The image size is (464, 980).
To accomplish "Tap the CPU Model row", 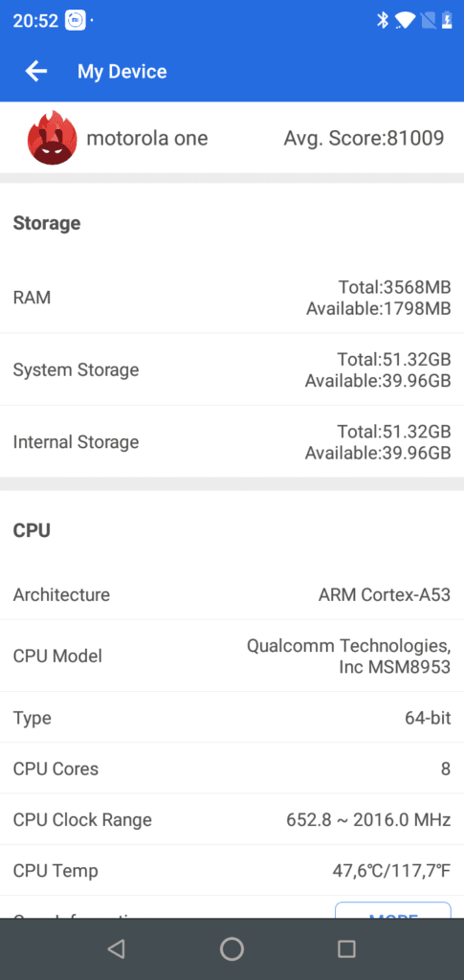I will point(232,656).
